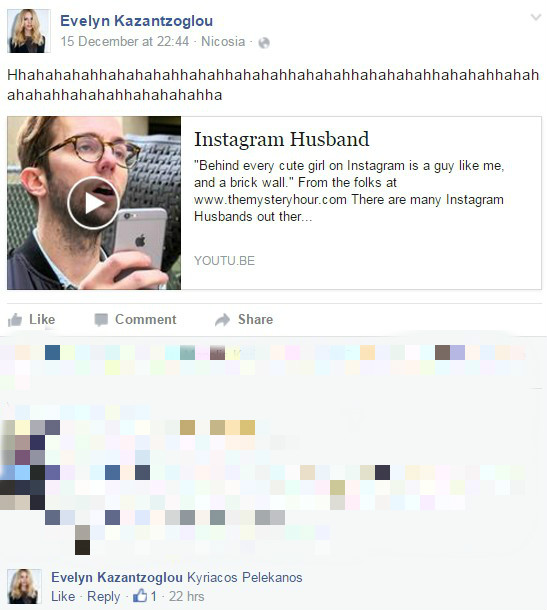The height and width of the screenshot is (610, 547).
Task: Open Evelyn's comment profile picture
Action: tap(25, 586)
